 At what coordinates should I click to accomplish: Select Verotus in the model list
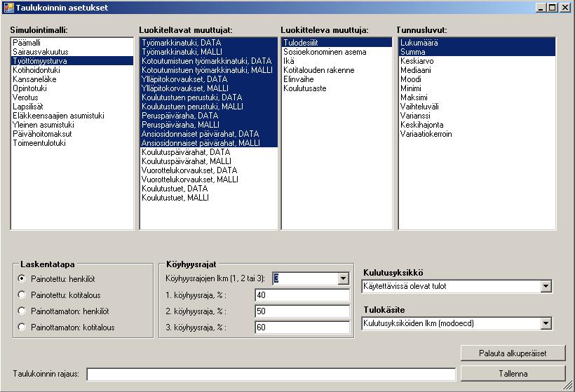[72, 97]
